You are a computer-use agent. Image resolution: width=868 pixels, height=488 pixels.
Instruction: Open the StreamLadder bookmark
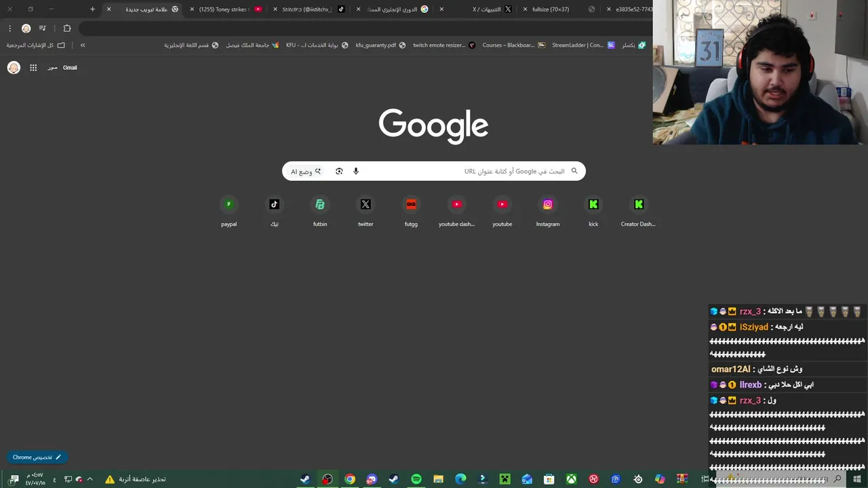[583, 45]
